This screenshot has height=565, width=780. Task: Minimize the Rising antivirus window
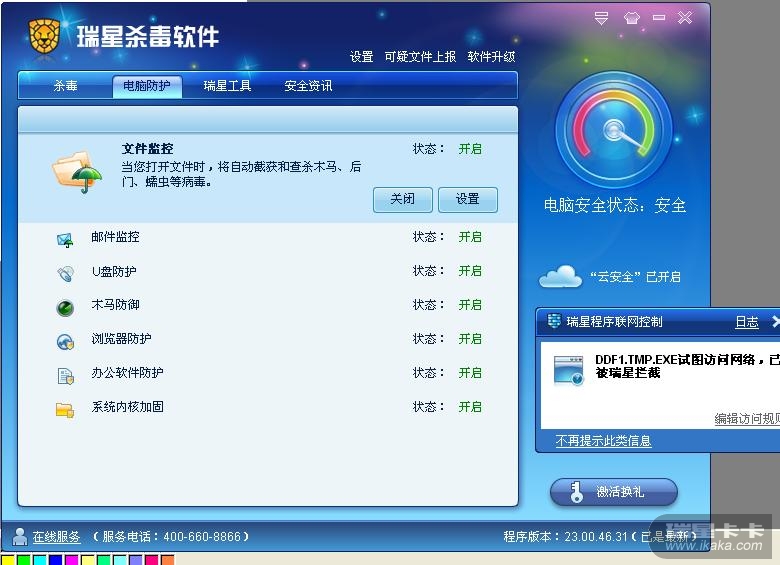[659, 18]
